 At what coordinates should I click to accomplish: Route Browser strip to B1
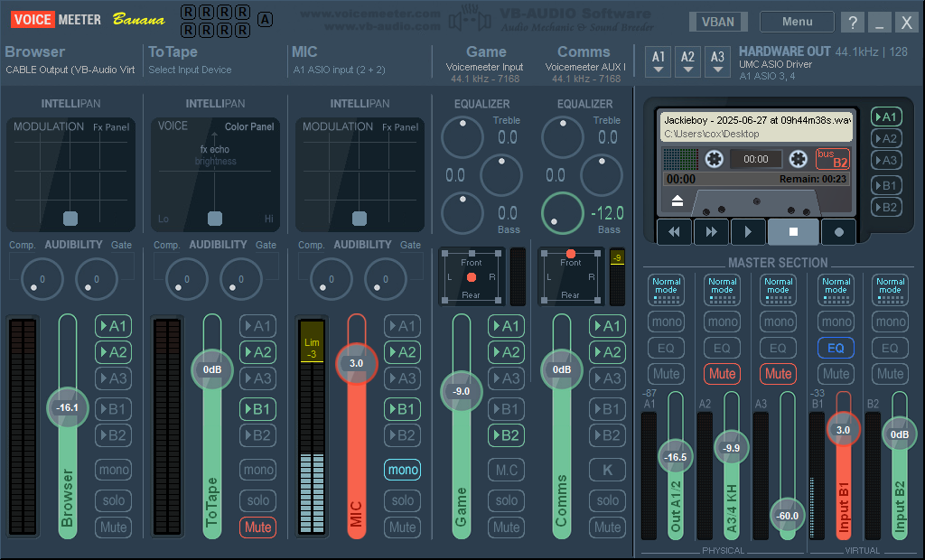click(113, 409)
